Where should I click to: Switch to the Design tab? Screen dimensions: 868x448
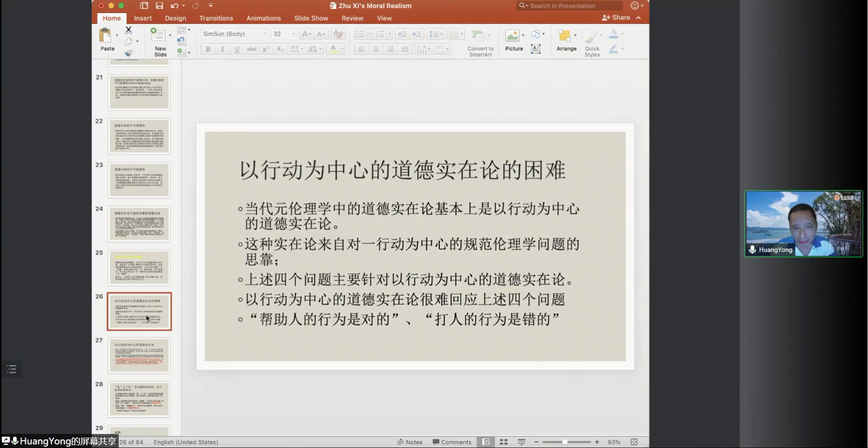(x=175, y=18)
